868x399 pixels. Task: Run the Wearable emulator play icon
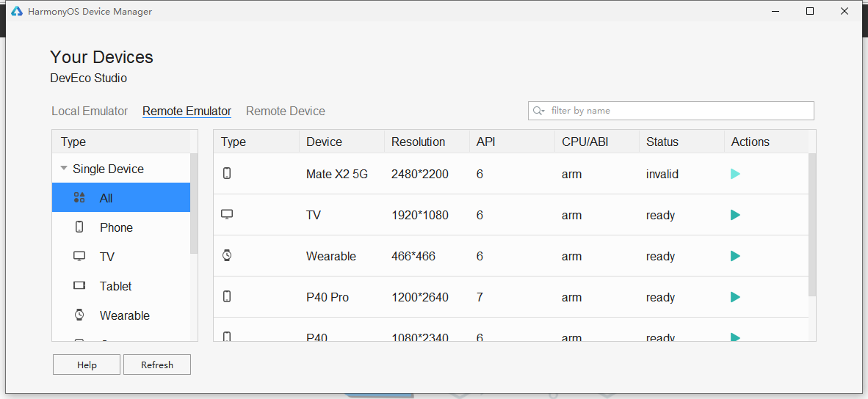tap(735, 256)
